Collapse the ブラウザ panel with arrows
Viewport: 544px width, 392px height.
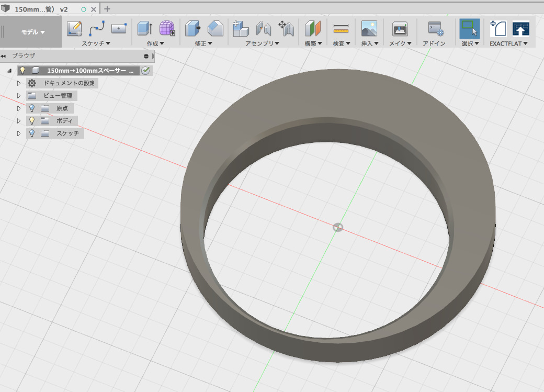[3, 56]
